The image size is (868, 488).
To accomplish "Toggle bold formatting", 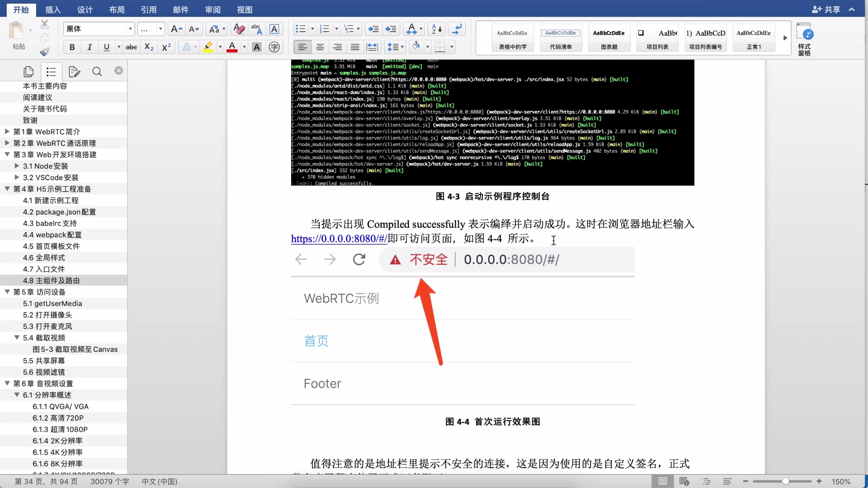I will 72,47.
